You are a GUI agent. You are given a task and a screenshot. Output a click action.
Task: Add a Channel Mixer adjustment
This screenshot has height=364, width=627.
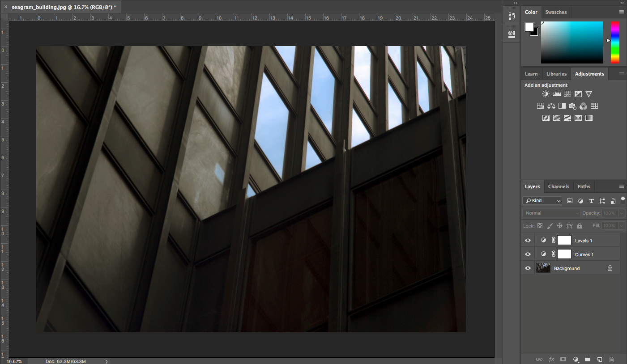pyautogui.click(x=583, y=106)
